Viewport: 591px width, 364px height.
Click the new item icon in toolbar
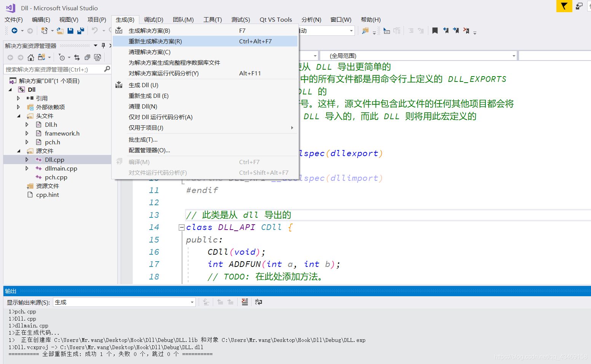[44, 30]
